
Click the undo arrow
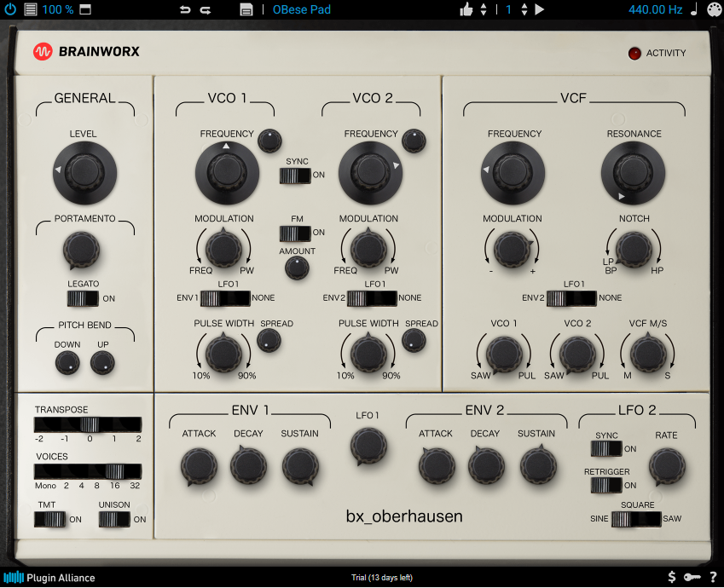[x=185, y=9]
